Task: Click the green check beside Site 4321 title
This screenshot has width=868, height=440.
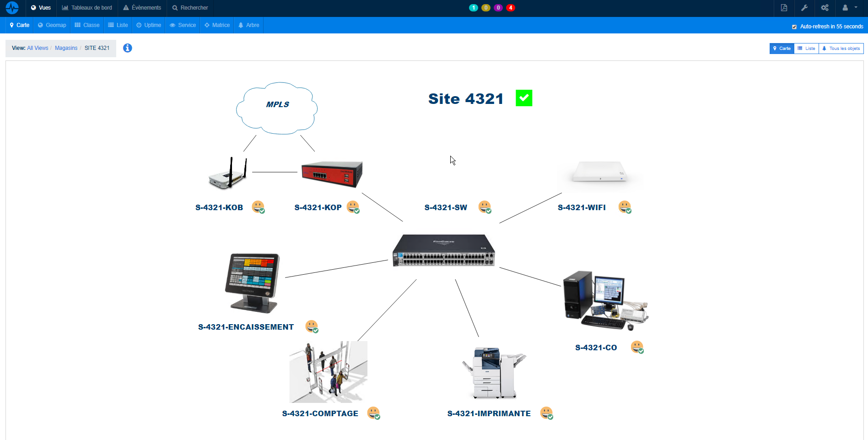Action: 523,98
